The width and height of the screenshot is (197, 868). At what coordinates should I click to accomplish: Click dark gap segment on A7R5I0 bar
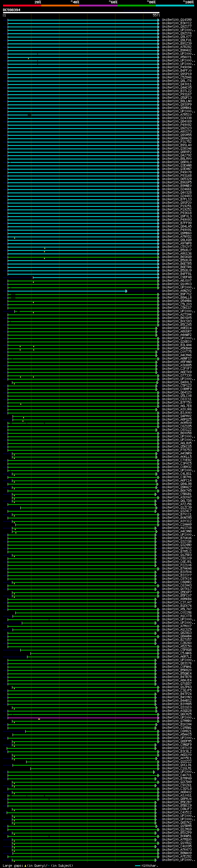[30, 115]
